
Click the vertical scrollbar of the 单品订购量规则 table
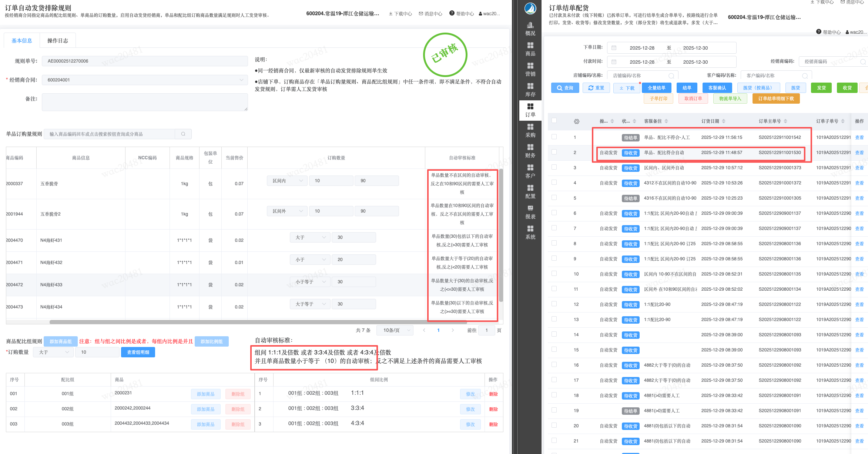501,236
